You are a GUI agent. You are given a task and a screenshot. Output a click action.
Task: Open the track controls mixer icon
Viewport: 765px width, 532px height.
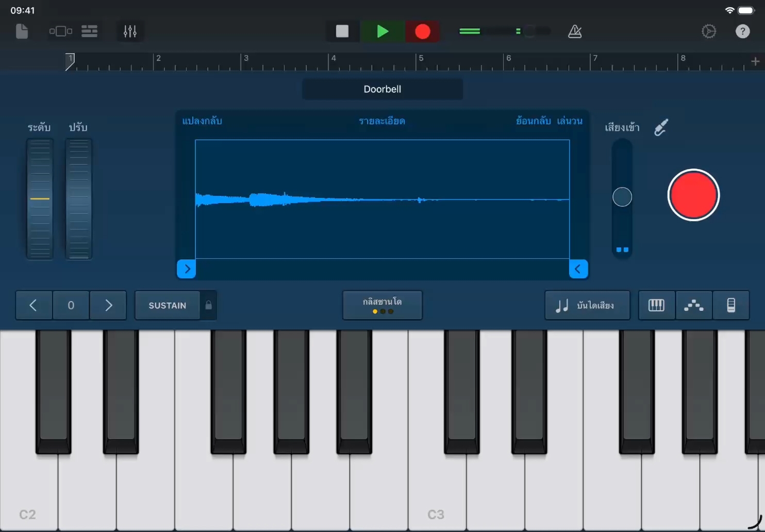(x=130, y=31)
